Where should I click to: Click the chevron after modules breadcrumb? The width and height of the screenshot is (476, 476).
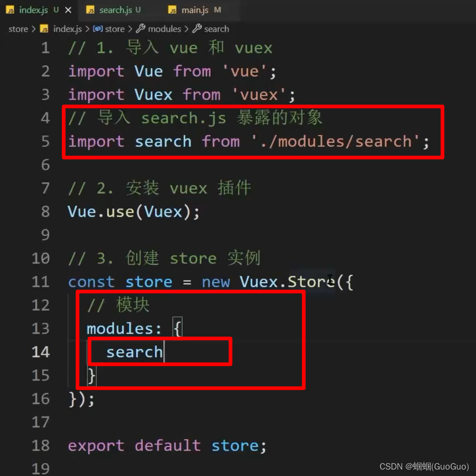[186, 29]
